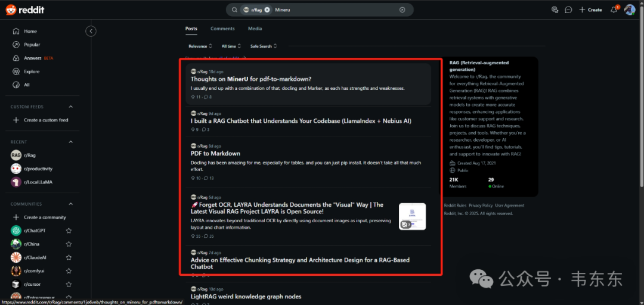Favorite r/ClaudeAI with its star

[x=69, y=257]
